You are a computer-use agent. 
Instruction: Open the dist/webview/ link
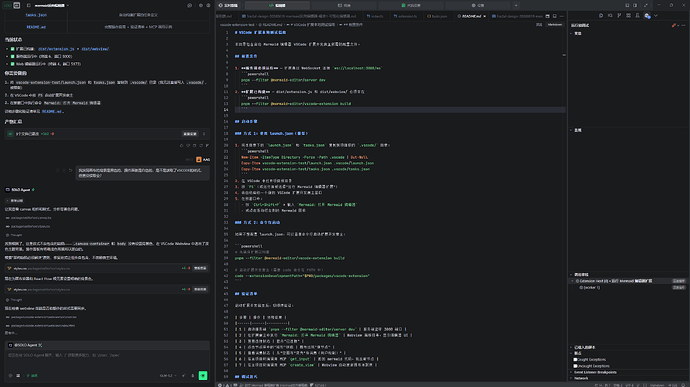[x=95, y=49]
